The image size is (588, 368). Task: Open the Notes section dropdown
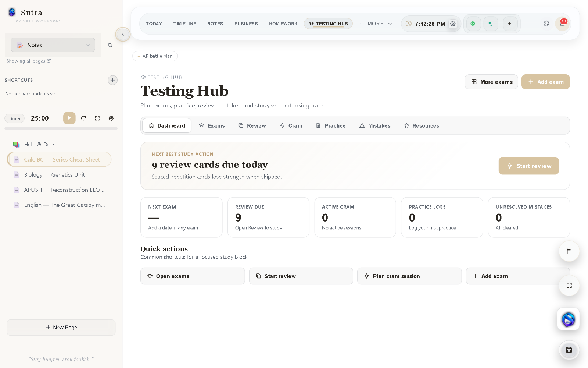[x=53, y=45]
